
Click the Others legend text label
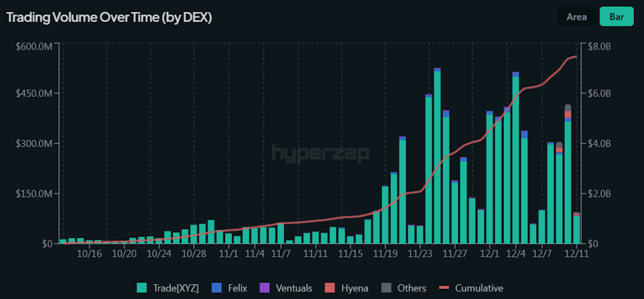tap(411, 288)
